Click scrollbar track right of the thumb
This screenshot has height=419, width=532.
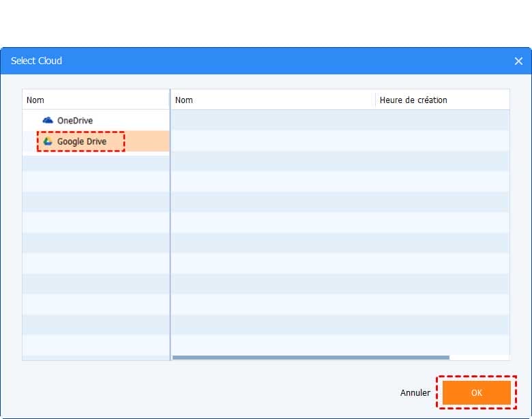479,357
